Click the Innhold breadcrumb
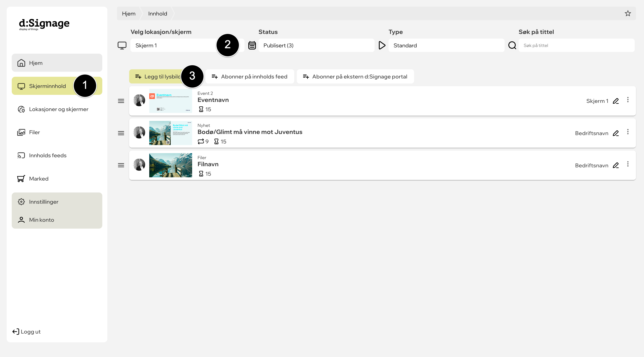This screenshot has width=644, height=357. (157, 13)
